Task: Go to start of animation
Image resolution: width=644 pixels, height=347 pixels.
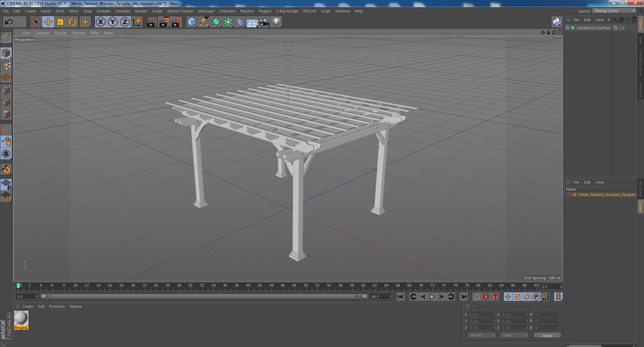Action: 400,297
